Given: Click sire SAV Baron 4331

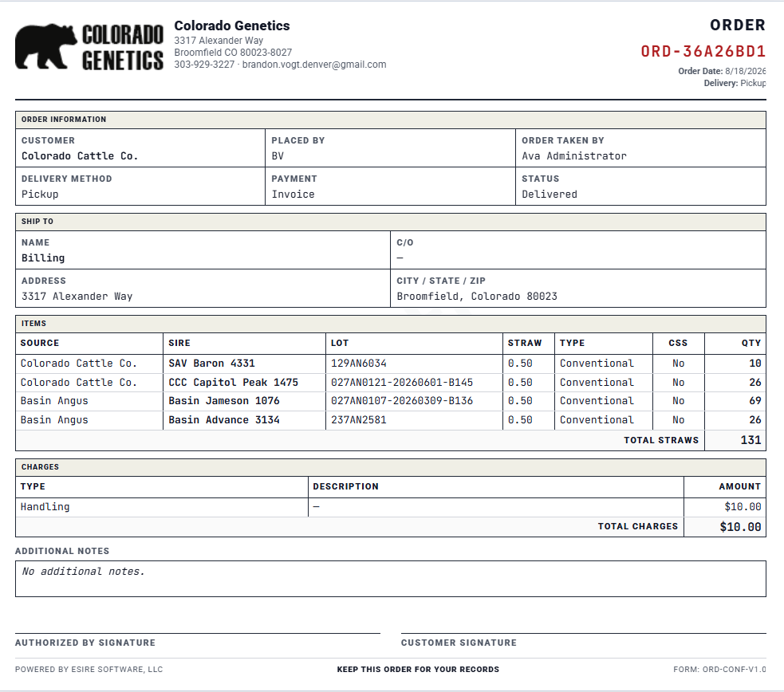Looking at the screenshot, I should coord(211,364).
